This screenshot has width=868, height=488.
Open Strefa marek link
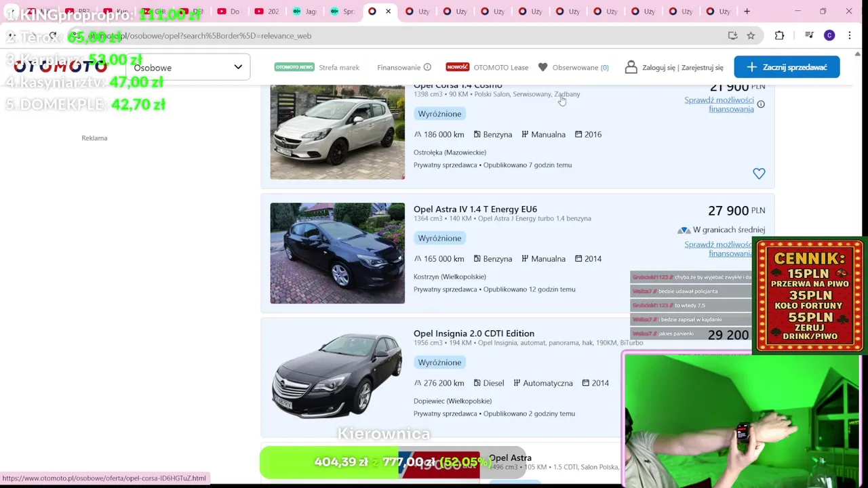(x=339, y=67)
